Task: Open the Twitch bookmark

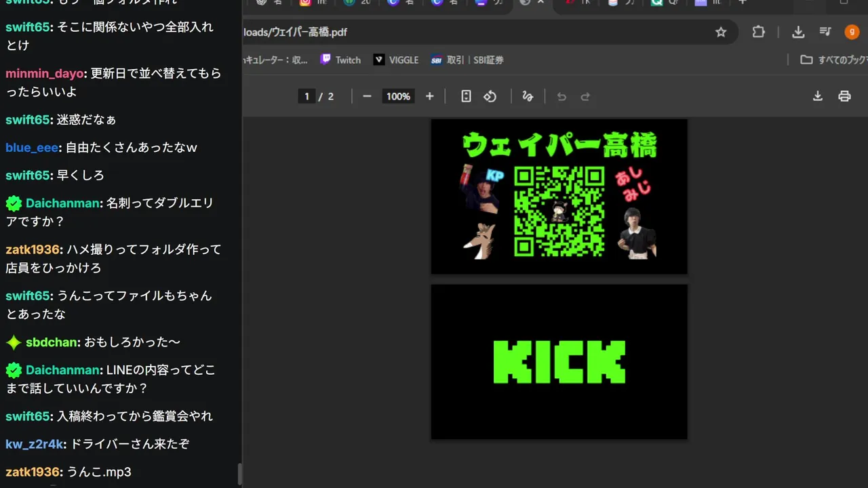Action: click(340, 60)
